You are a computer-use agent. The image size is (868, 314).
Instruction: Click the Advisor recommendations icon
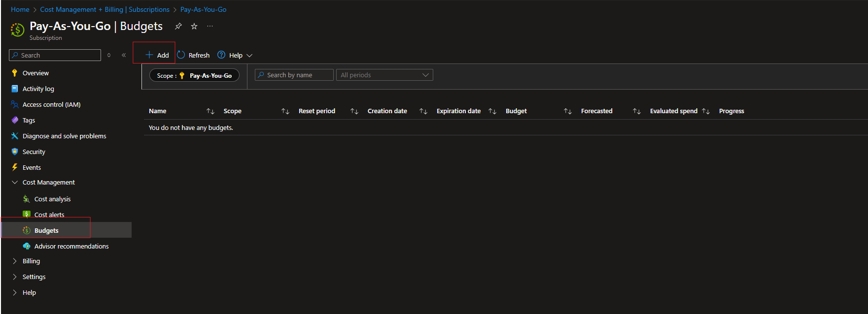[27, 246]
